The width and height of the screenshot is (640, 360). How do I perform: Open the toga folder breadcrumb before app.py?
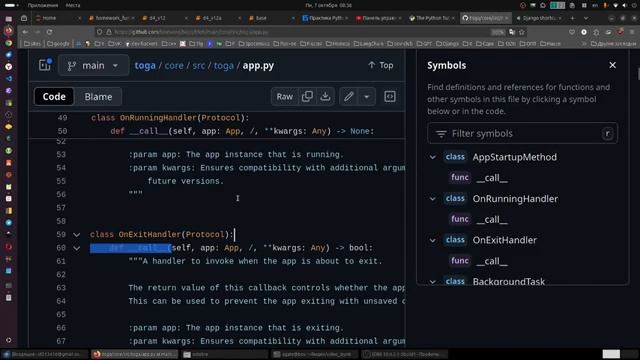(x=224, y=66)
